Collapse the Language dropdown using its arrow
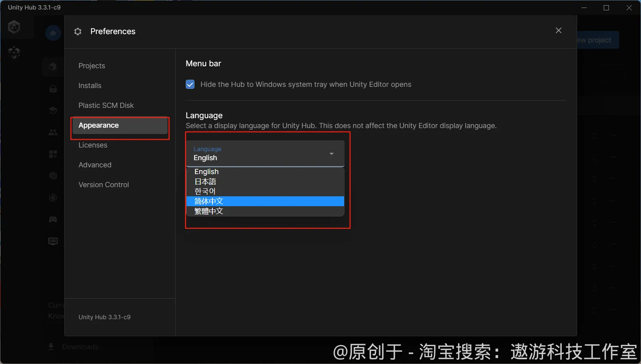The height and width of the screenshot is (364, 641). [331, 154]
